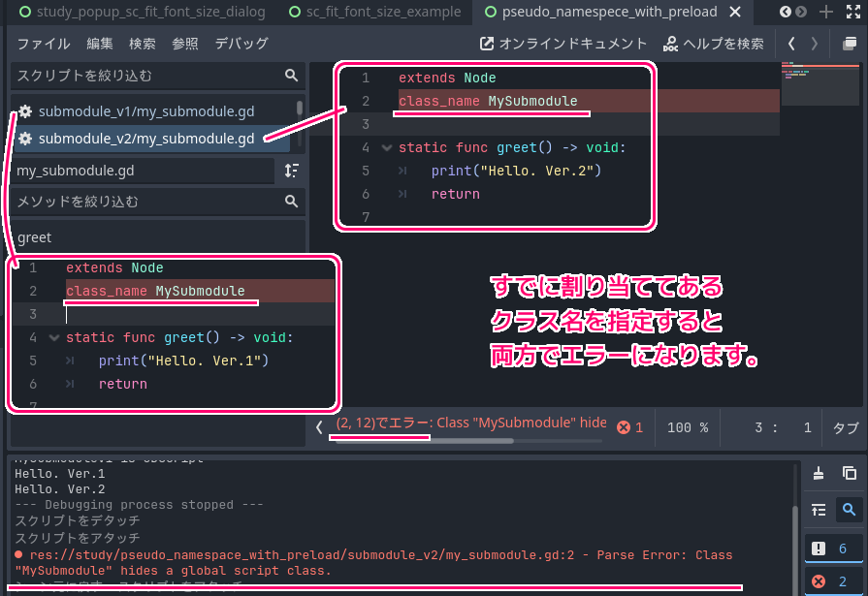The image size is (868, 596).
Task: Toggle the output search magnifier
Action: coord(852,509)
